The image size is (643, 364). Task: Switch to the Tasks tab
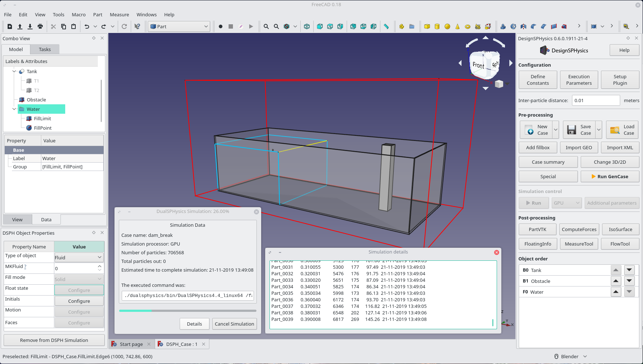[x=45, y=49]
